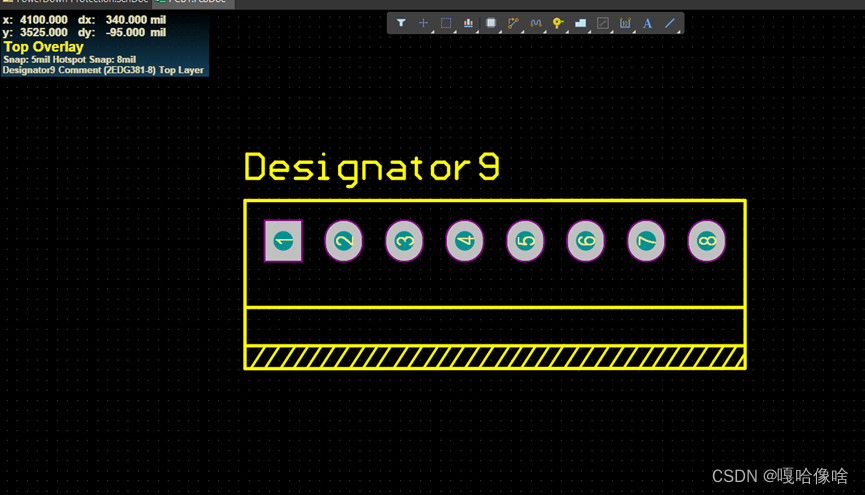Select the place via tool
The height and width of the screenshot is (495, 865).
(x=558, y=23)
